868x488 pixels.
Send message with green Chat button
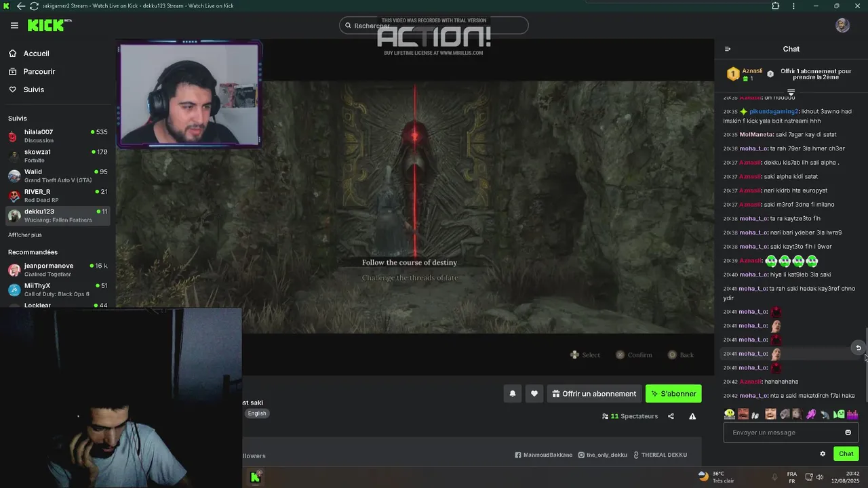846,454
